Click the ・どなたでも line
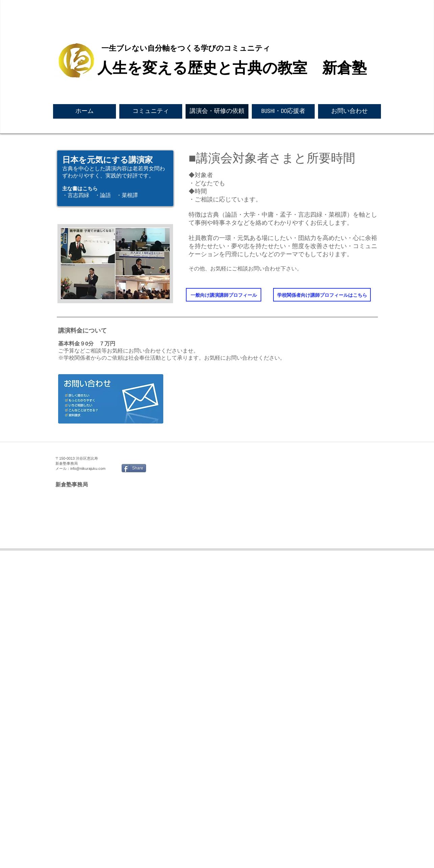The width and height of the screenshot is (434, 868). tap(207, 183)
